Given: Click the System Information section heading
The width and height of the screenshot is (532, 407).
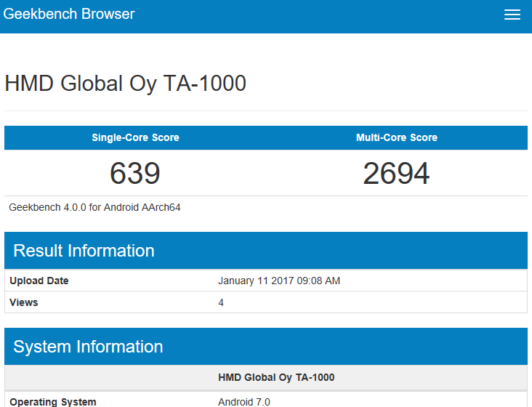Looking at the screenshot, I should point(88,347).
